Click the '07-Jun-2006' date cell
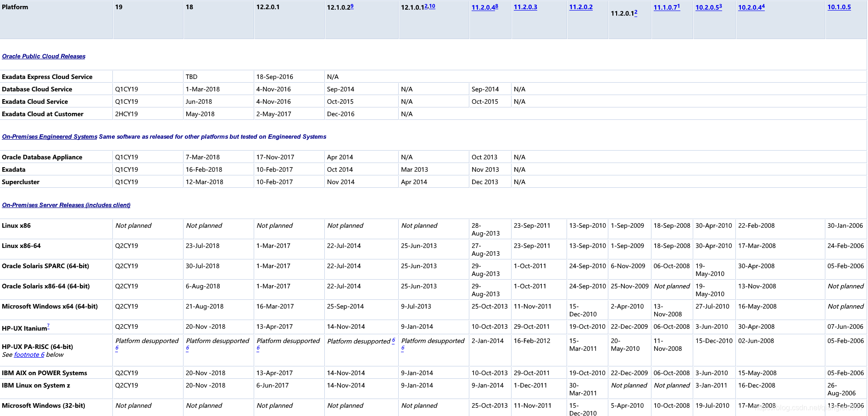The height and width of the screenshot is (416, 868). tap(846, 327)
